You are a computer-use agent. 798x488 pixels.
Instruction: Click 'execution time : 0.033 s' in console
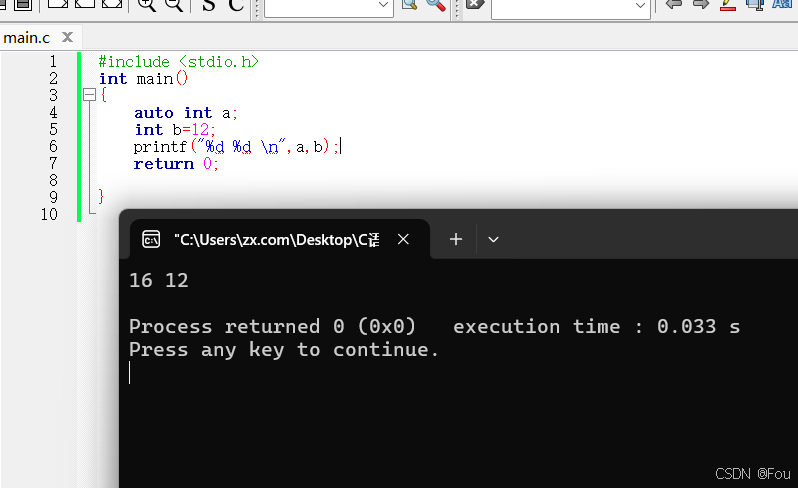[596, 326]
